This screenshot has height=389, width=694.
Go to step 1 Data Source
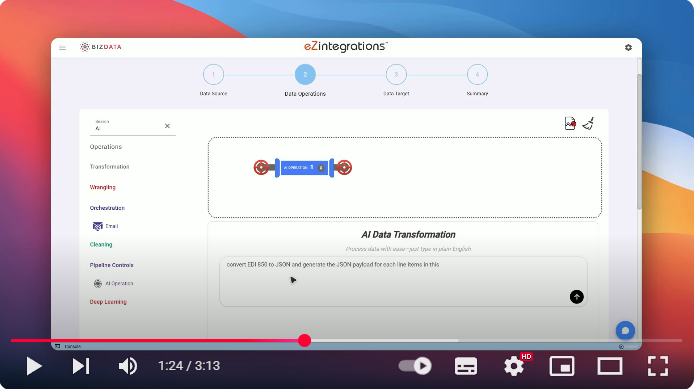[x=213, y=75]
